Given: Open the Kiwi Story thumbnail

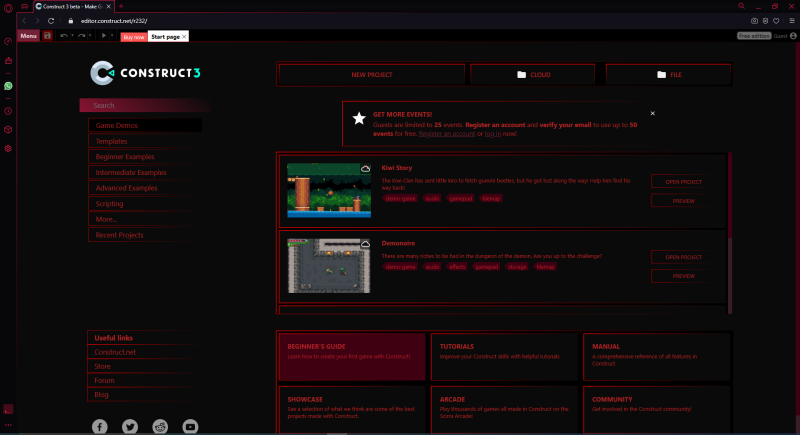Looking at the screenshot, I should 329,190.
